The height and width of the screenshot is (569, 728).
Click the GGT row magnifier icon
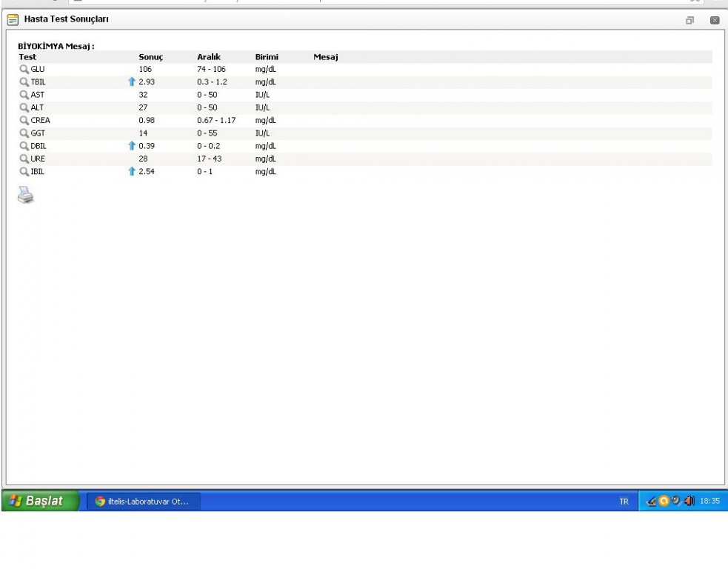point(24,133)
